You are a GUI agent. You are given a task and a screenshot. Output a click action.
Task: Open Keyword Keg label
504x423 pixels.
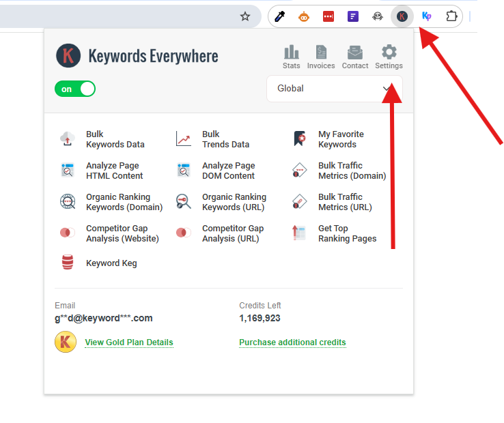(x=111, y=263)
